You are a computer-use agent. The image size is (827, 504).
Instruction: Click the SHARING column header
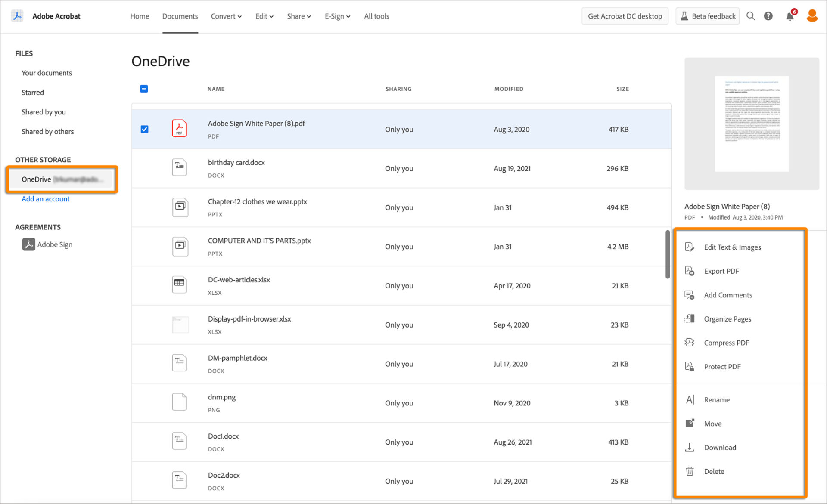pyautogui.click(x=398, y=89)
